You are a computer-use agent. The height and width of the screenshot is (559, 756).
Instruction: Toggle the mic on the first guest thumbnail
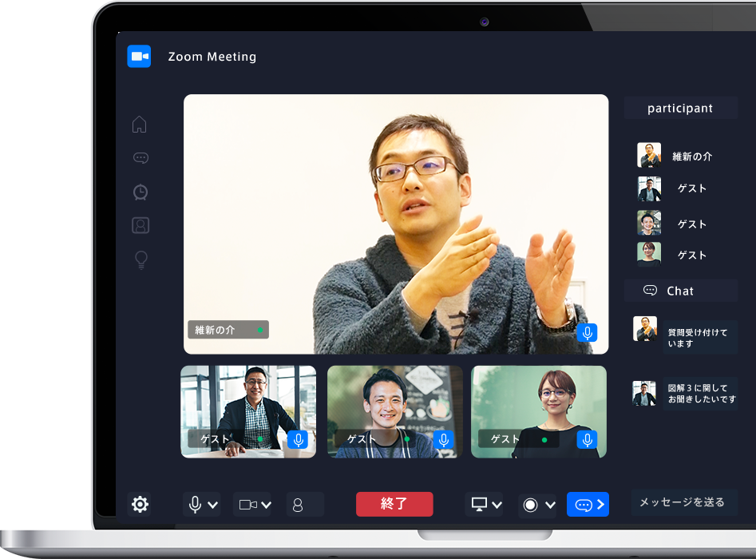point(298,439)
